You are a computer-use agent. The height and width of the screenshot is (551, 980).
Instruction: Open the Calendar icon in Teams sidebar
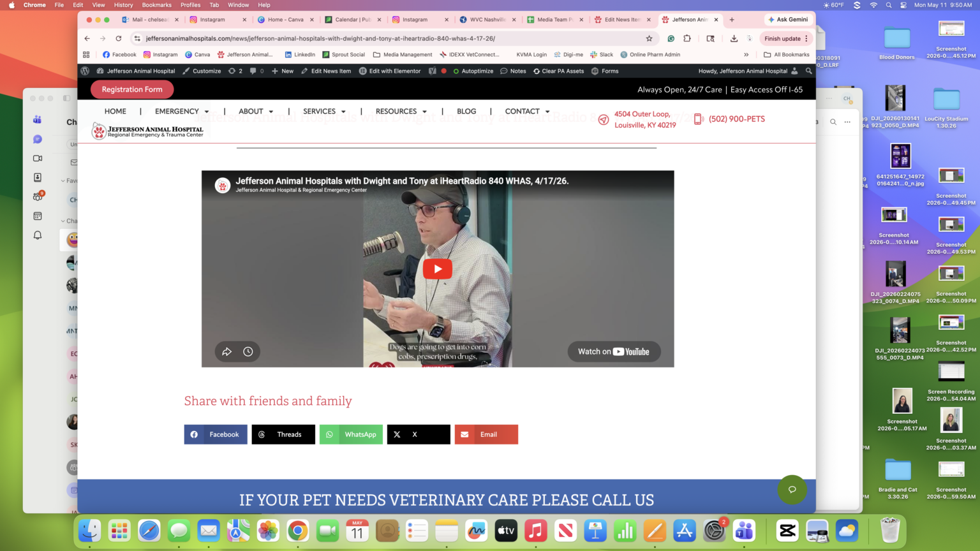click(x=38, y=216)
